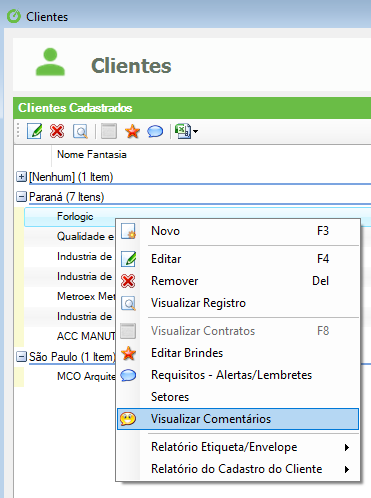Click the smiley icon beside Visualizar Comentários
This screenshot has width=371, height=498.
pos(128,419)
